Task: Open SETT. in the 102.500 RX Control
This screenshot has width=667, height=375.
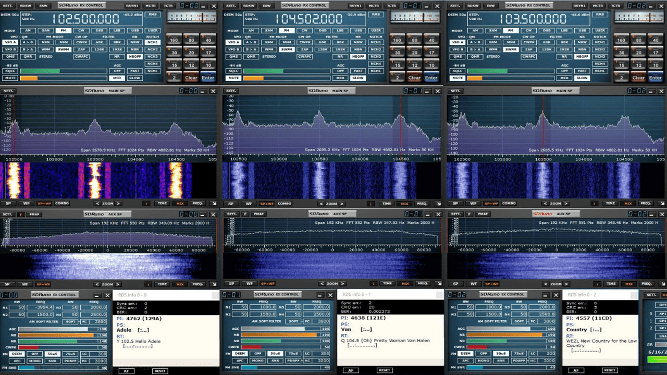Action: point(9,6)
